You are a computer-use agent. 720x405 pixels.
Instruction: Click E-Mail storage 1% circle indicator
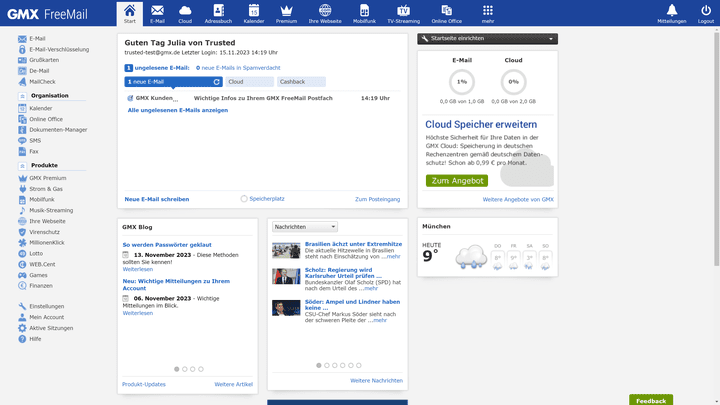point(461,82)
